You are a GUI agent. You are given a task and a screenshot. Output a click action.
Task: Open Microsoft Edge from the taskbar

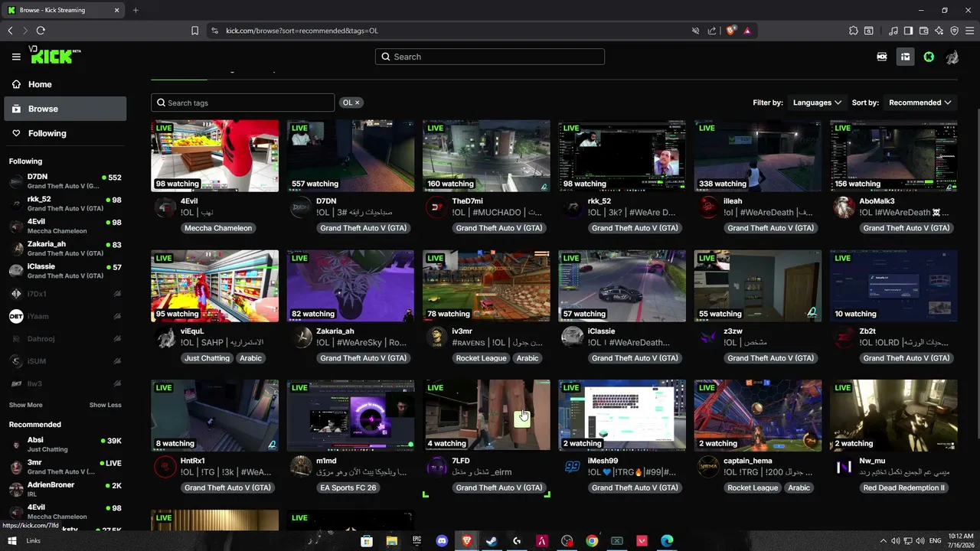pos(667,541)
